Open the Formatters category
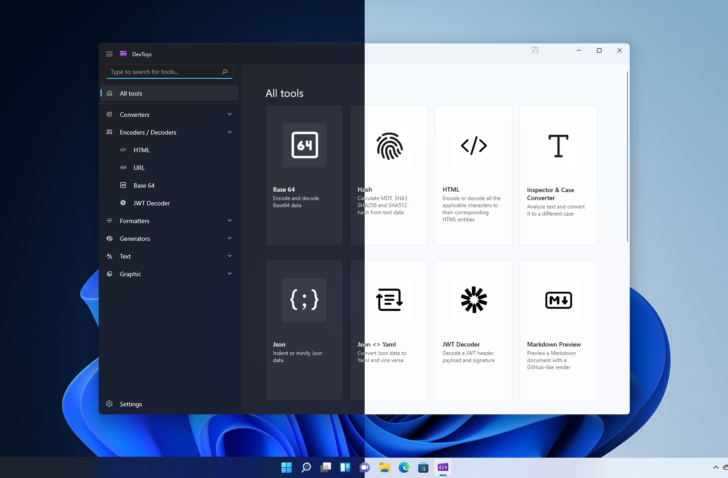728x478 pixels. (x=169, y=221)
